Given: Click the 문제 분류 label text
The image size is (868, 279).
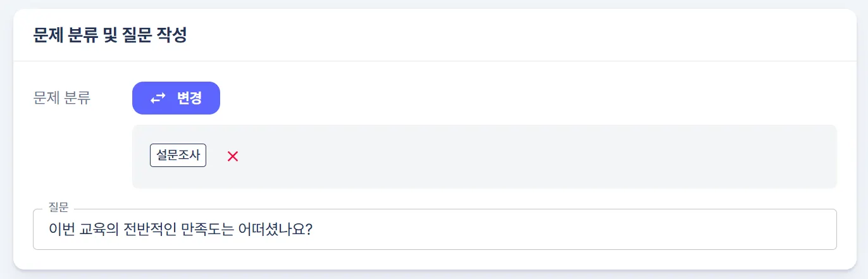Looking at the screenshot, I should click(62, 99).
